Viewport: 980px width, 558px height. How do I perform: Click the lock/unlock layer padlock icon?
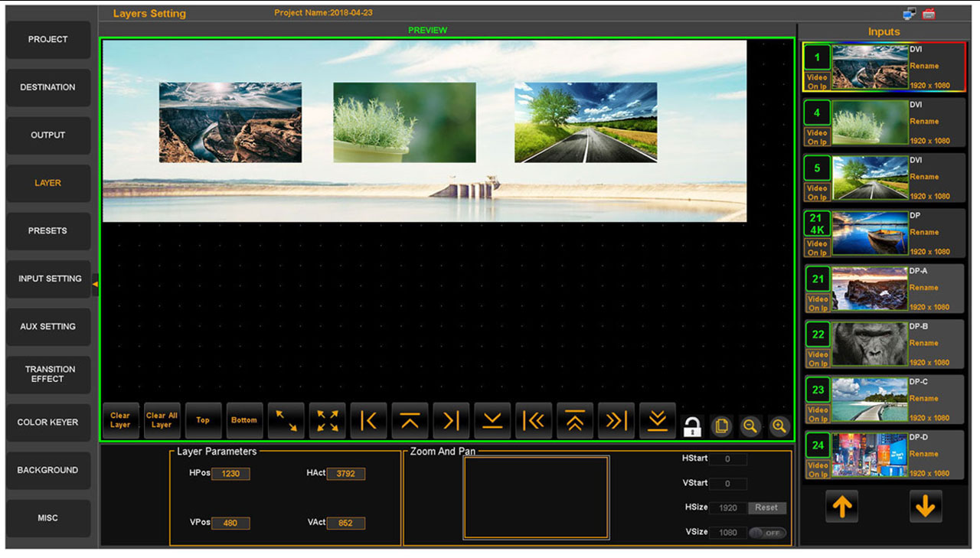692,426
